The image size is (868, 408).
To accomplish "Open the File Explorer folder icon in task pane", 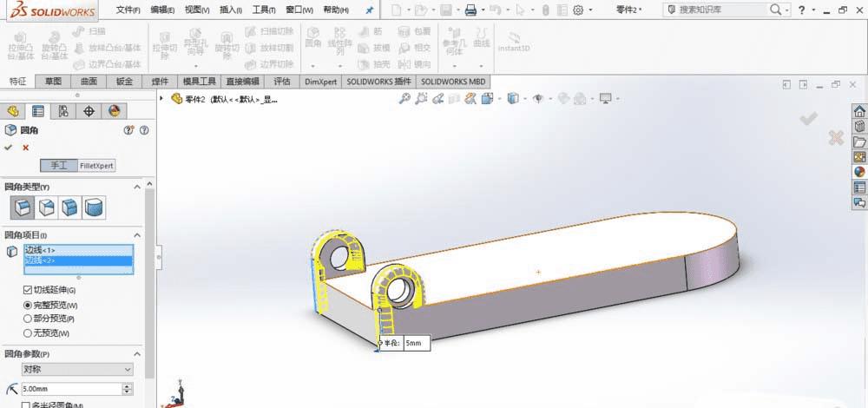I will 859,141.
